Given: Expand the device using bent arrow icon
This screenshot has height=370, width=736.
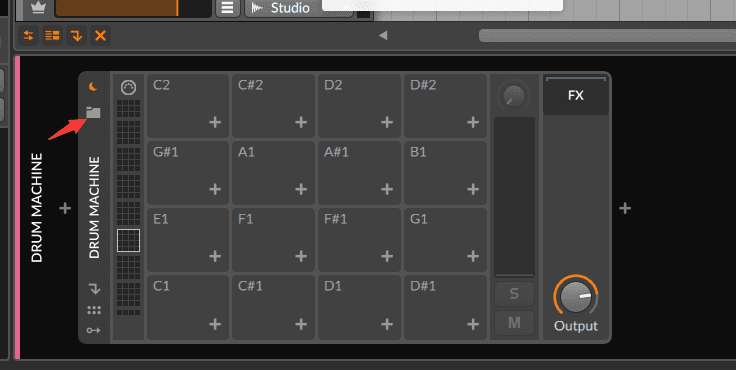Looking at the screenshot, I should coord(94,289).
